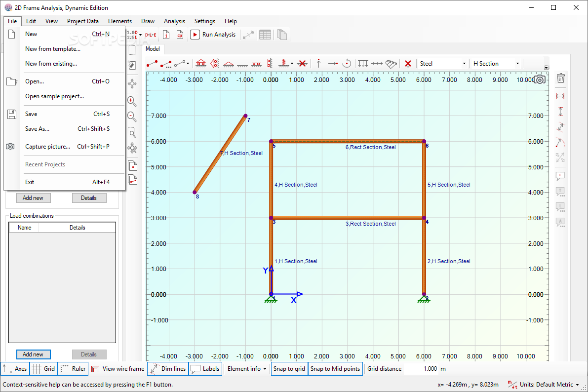This screenshot has height=392, width=588.
Task: Toggle the Grid display button
Action: (x=43, y=369)
